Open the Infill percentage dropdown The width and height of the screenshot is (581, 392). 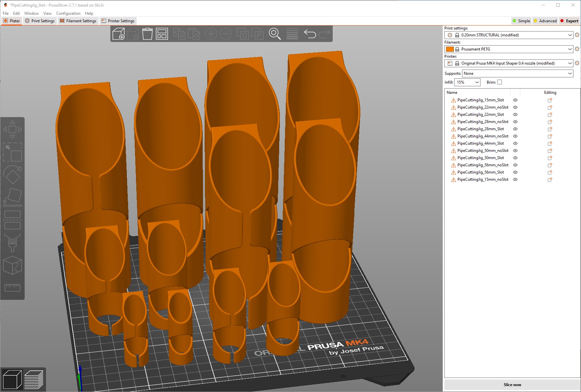pyautogui.click(x=467, y=82)
